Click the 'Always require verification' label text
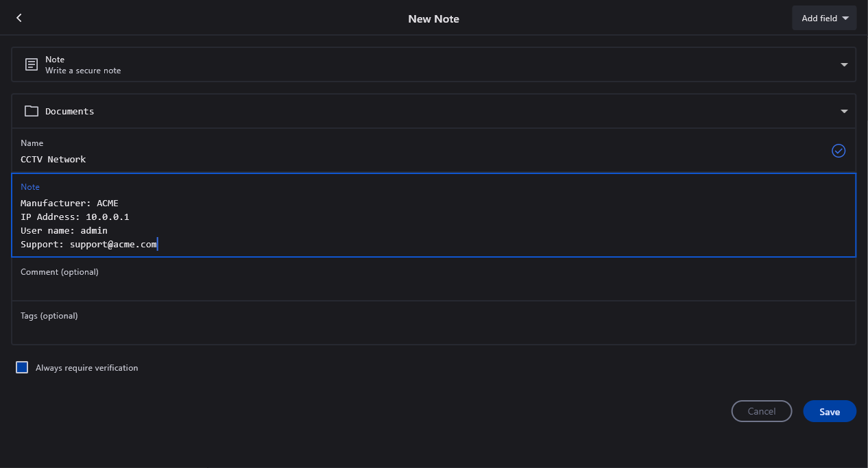The width and height of the screenshot is (868, 468). tap(86, 368)
